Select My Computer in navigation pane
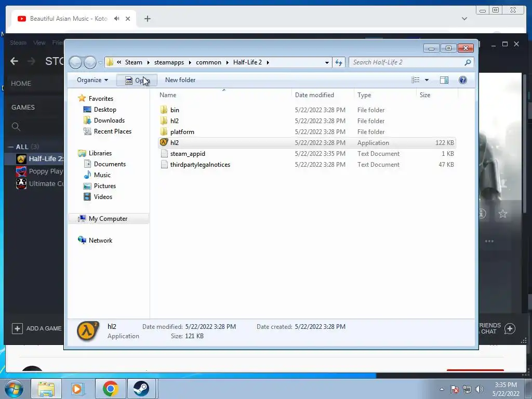Screen dimensions: 532x399 108,219
